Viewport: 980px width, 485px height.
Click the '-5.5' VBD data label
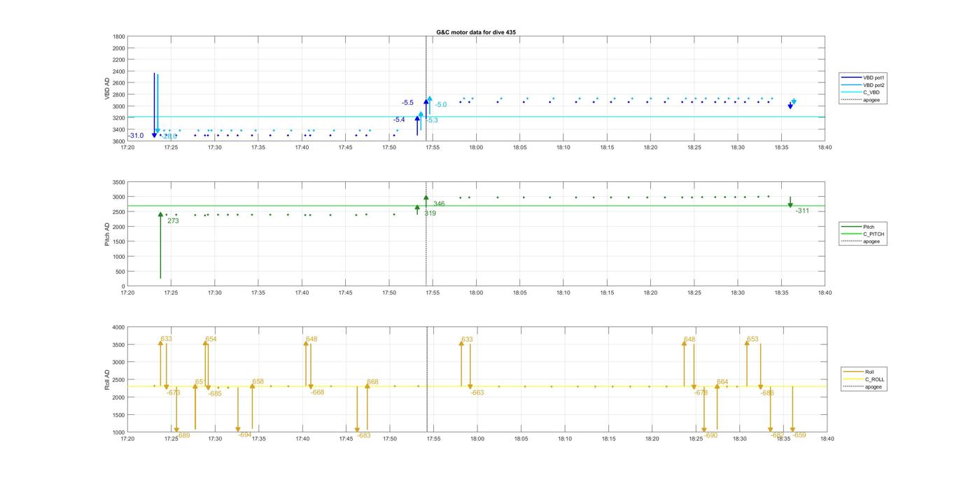pos(407,103)
